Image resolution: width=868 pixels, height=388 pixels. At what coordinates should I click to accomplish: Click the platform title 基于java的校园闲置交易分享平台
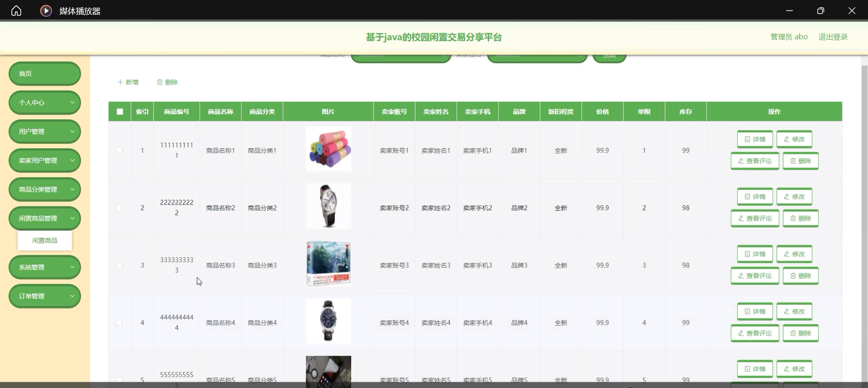click(x=434, y=37)
